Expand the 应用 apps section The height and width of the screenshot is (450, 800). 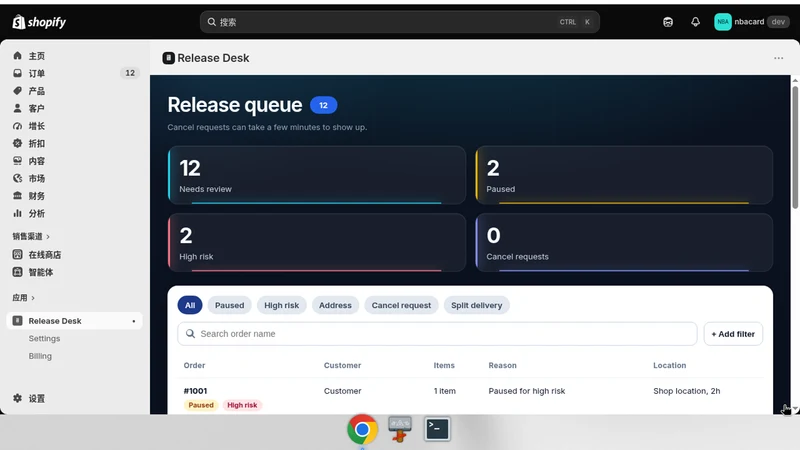(x=23, y=297)
